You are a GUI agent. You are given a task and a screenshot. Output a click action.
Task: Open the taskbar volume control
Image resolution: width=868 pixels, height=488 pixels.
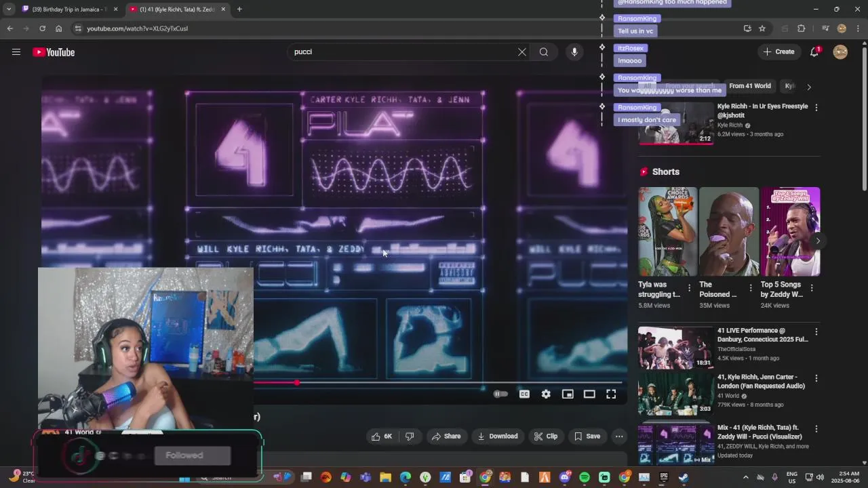819,477
